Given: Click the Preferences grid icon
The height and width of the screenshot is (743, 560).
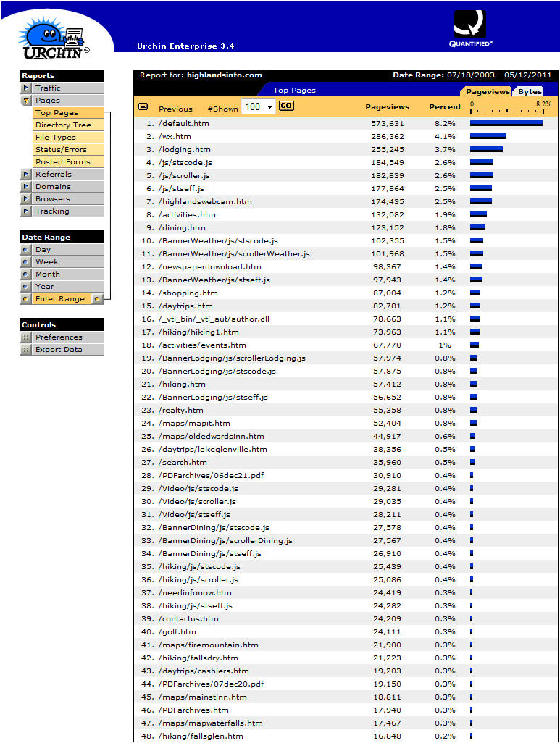Looking at the screenshot, I should [x=26, y=337].
